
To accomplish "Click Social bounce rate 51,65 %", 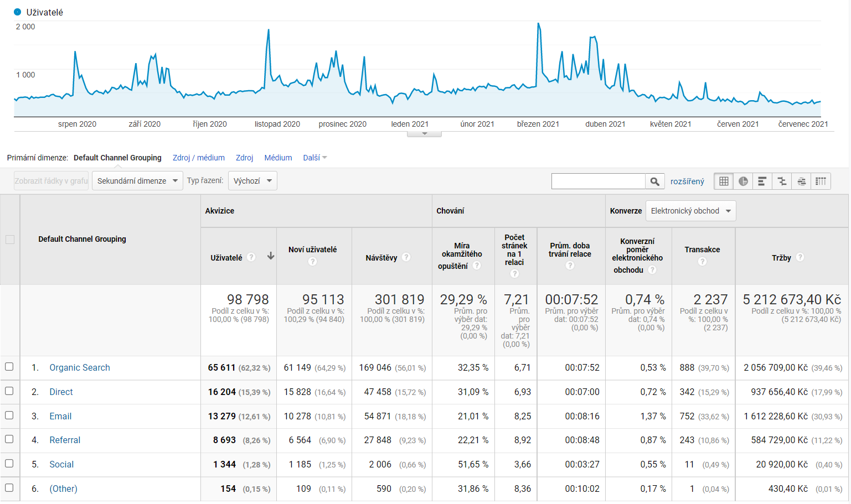I will pyautogui.click(x=473, y=464).
